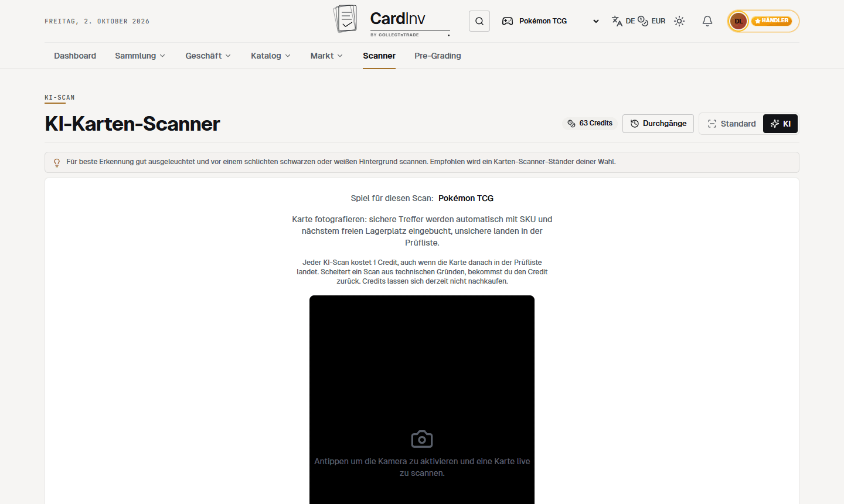Click the DE language label
844x504 pixels.
630,21
